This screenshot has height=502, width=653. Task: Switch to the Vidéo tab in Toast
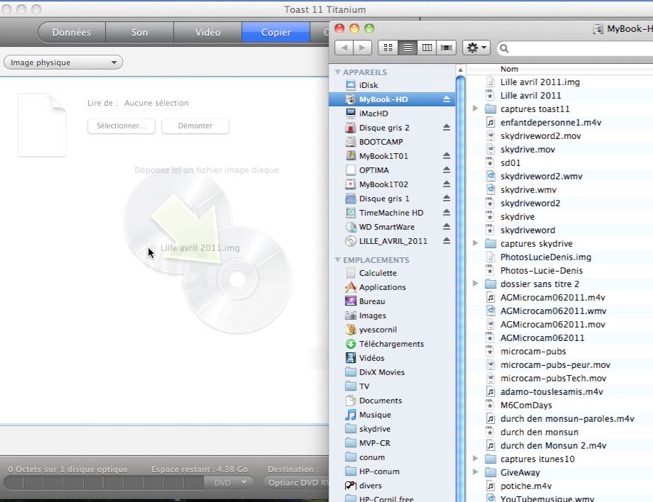point(207,32)
